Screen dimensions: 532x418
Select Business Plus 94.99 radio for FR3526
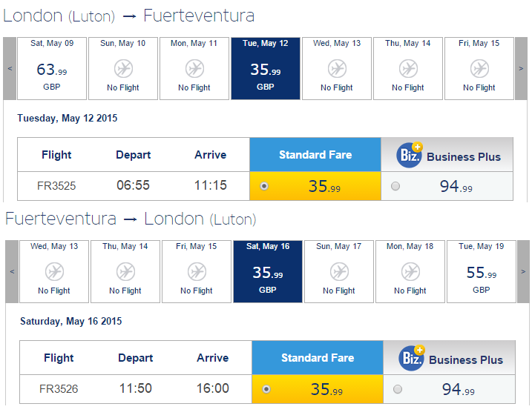[398, 389]
